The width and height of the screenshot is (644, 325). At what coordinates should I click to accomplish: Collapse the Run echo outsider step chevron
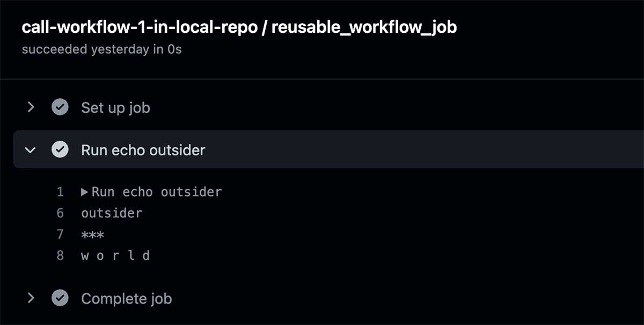click(31, 150)
